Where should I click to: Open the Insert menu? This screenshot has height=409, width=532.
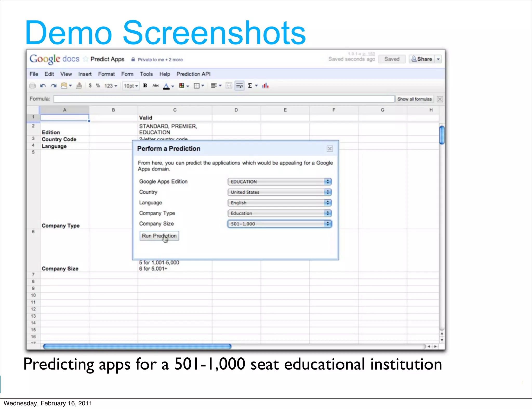tap(85, 74)
